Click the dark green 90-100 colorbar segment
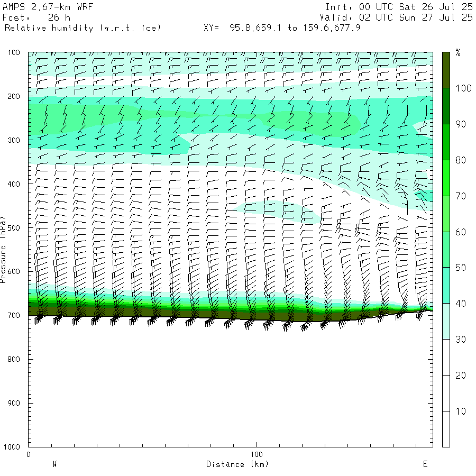Screen dimensions: 476x476 (x=446, y=106)
